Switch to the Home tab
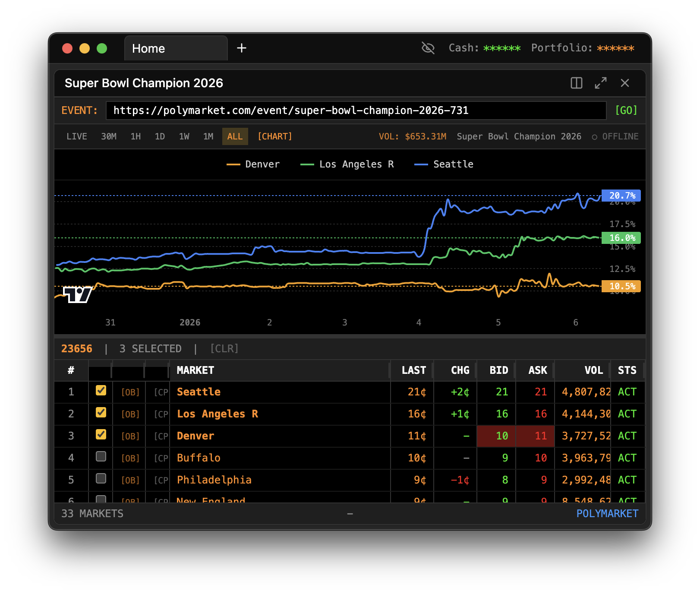This screenshot has width=700, height=594. pyautogui.click(x=148, y=48)
